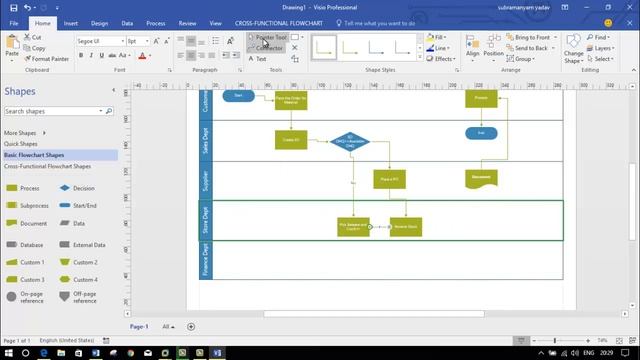Toggle Strikethrough formatting

pyautogui.click(x=112, y=56)
